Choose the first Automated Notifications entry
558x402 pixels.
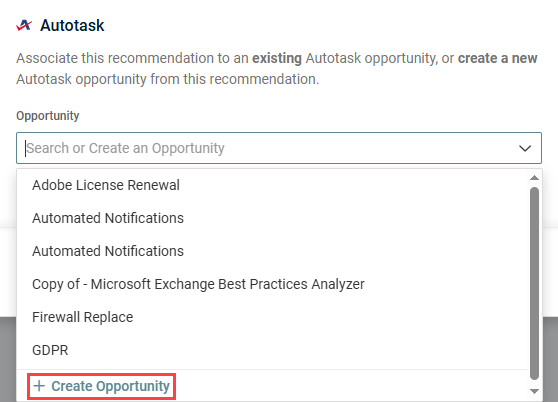tap(272, 218)
